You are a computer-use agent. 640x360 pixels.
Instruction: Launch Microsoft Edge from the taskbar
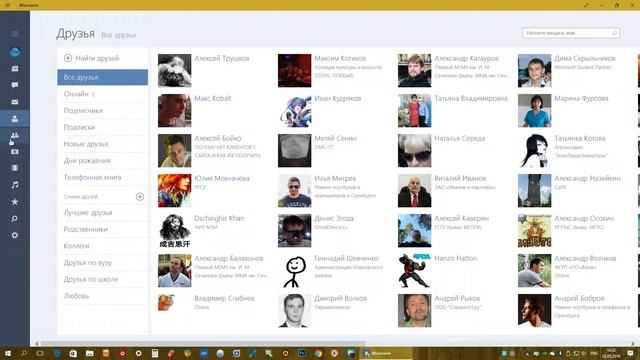click(57, 353)
